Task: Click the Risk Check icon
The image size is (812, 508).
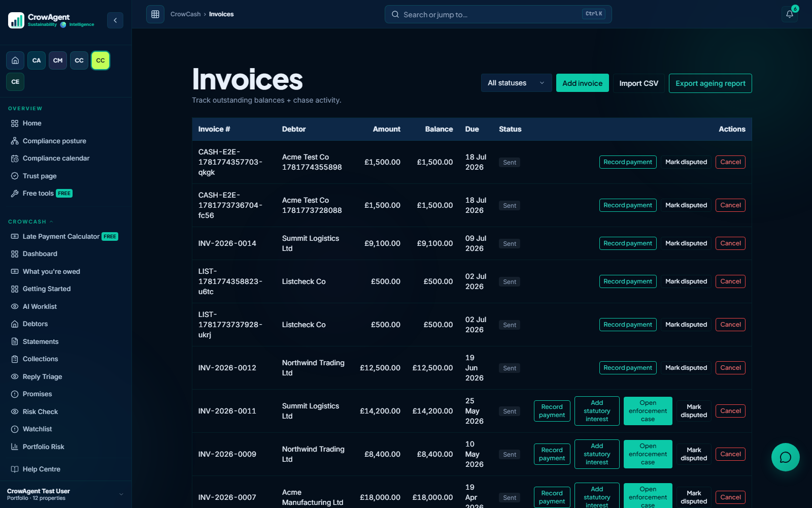Action: point(15,412)
